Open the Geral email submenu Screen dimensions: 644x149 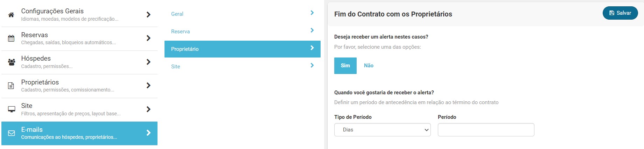point(177,14)
